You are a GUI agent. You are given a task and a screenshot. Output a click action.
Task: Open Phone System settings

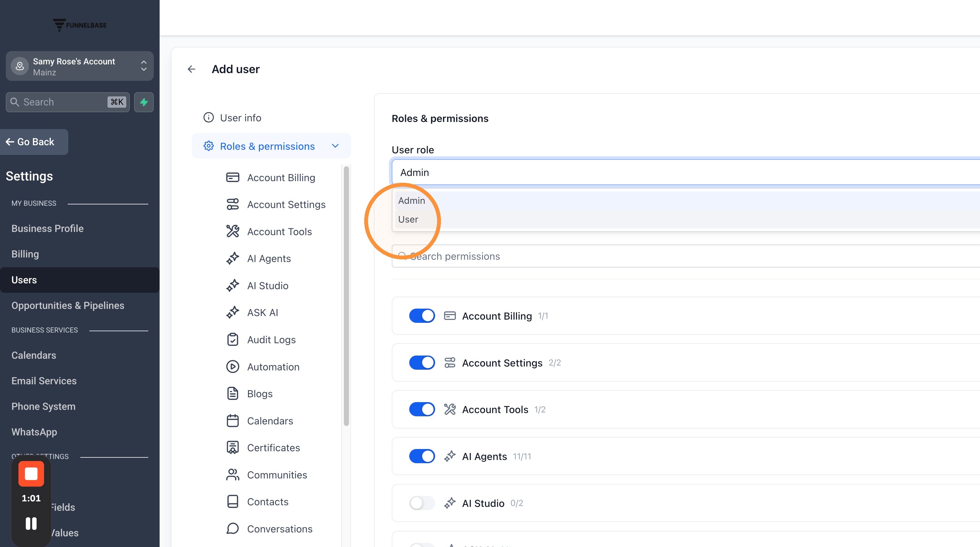[43, 406]
